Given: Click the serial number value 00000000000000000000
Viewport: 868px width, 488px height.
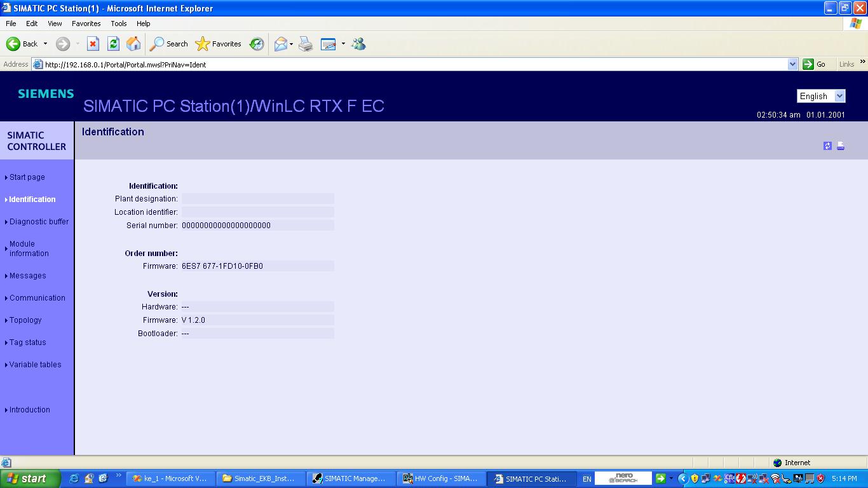Looking at the screenshot, I should 226,226.
